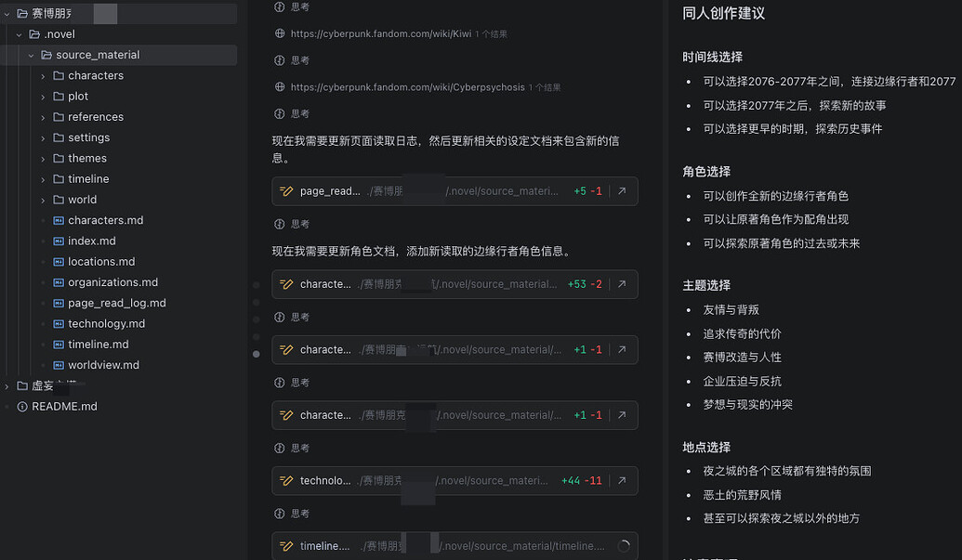Expand the timeline folder chevron
This screenshot has height=560, width=962.
point(43,179)
